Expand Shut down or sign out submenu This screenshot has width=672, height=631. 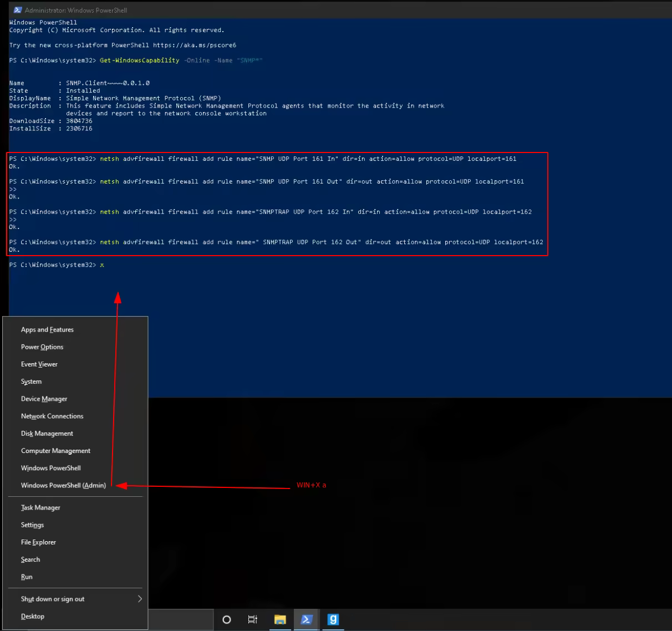[75, 599]
